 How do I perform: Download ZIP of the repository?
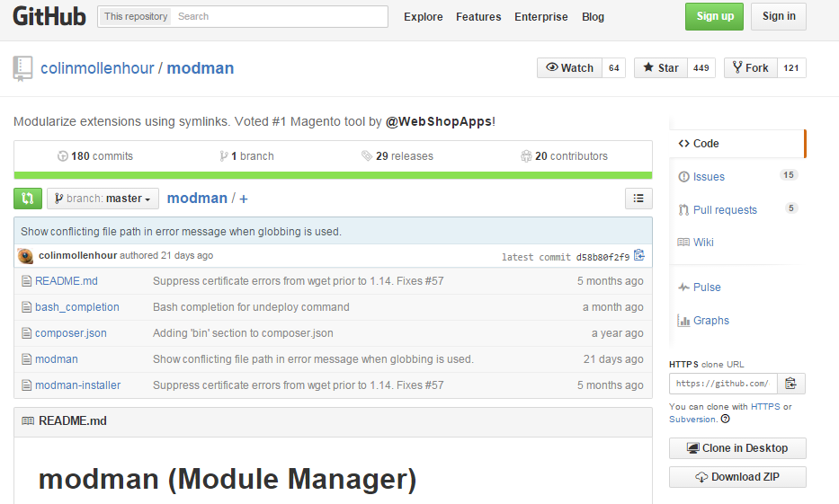point(737,477)
